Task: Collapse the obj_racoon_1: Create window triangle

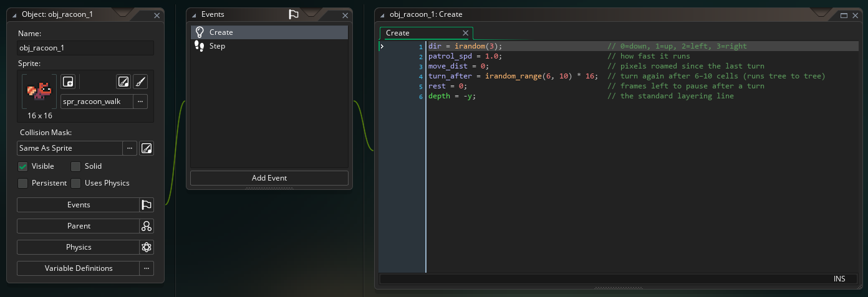Action: 382,14
